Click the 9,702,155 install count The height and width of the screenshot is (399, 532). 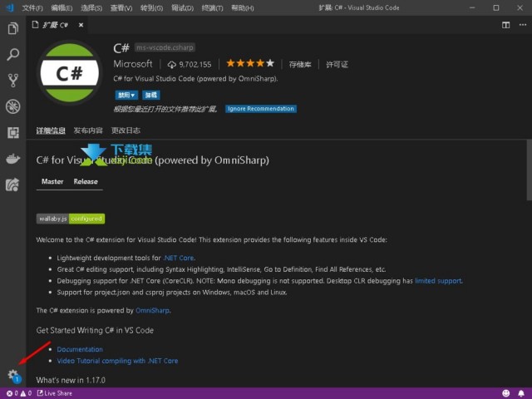[190, 64]
